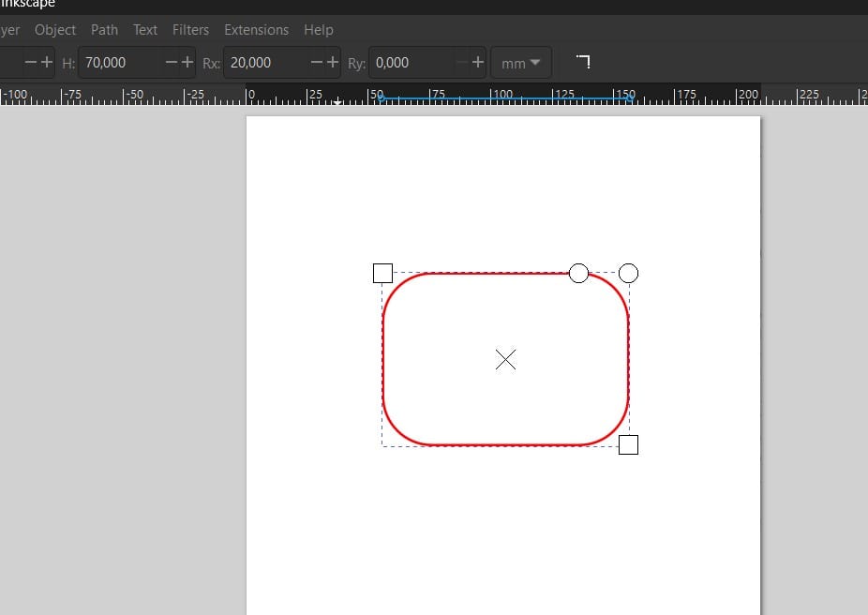Open the Object menu
Image resolution: width=868 pixels, height=615 pixels.
coord(54,30)
